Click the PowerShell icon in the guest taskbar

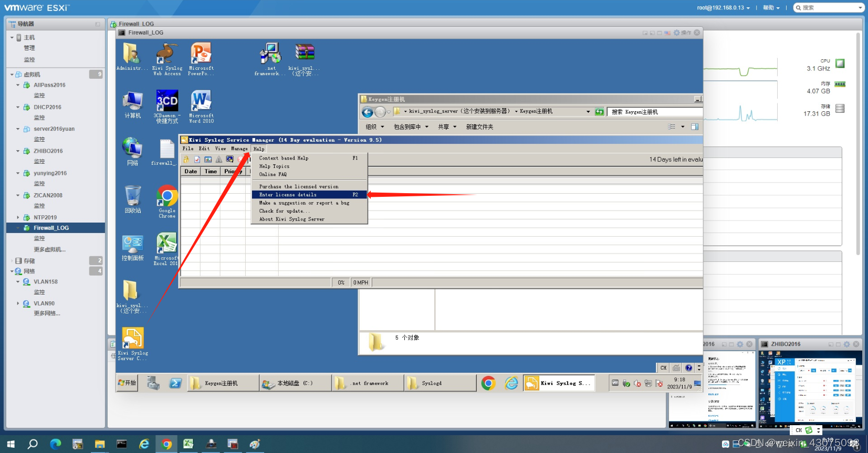(175, 383)
